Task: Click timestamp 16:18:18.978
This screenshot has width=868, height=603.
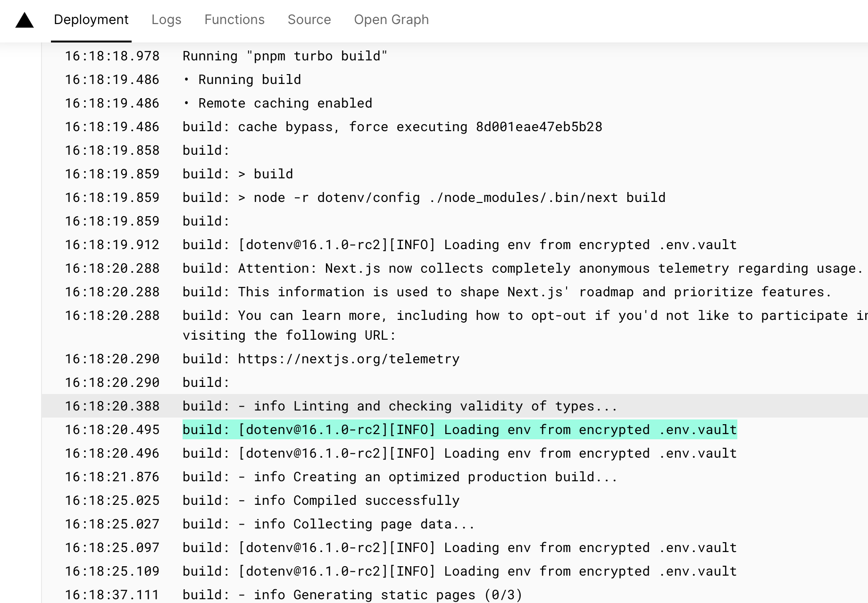Action: click(112, 56)
